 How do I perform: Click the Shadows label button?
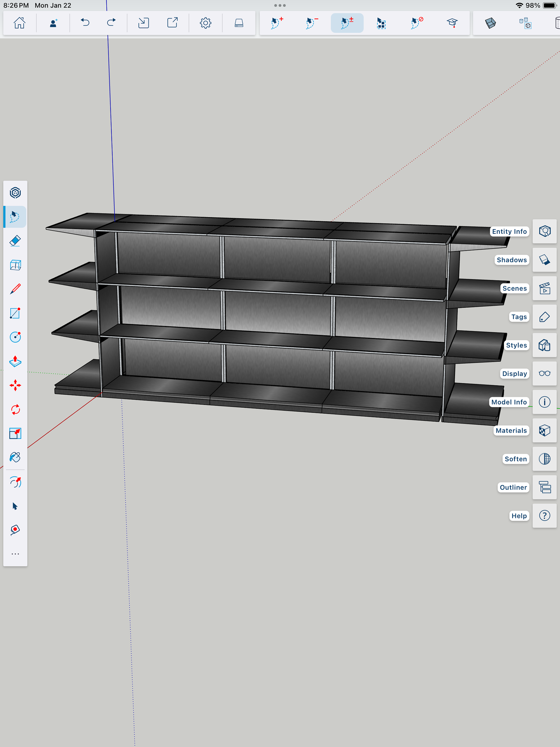[511, 260]
